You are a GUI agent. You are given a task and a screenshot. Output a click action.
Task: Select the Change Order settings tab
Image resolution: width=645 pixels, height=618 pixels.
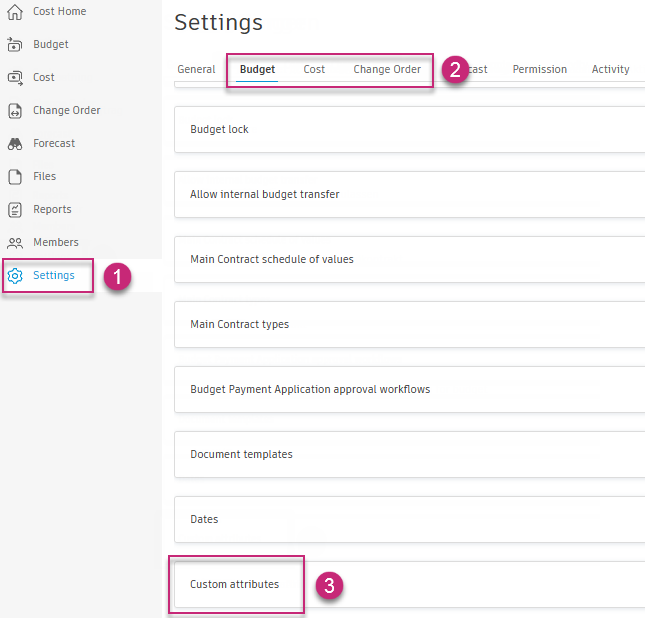(x=387, y=70)
